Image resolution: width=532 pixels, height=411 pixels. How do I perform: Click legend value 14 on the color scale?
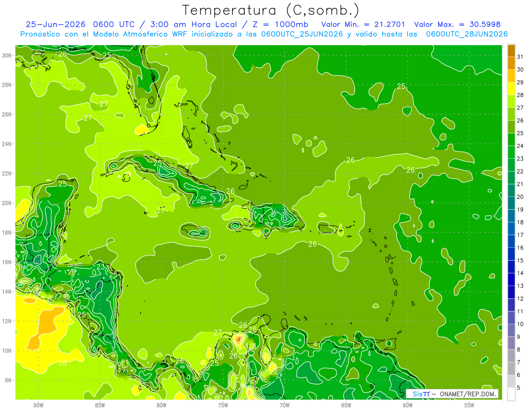[520, 273]
